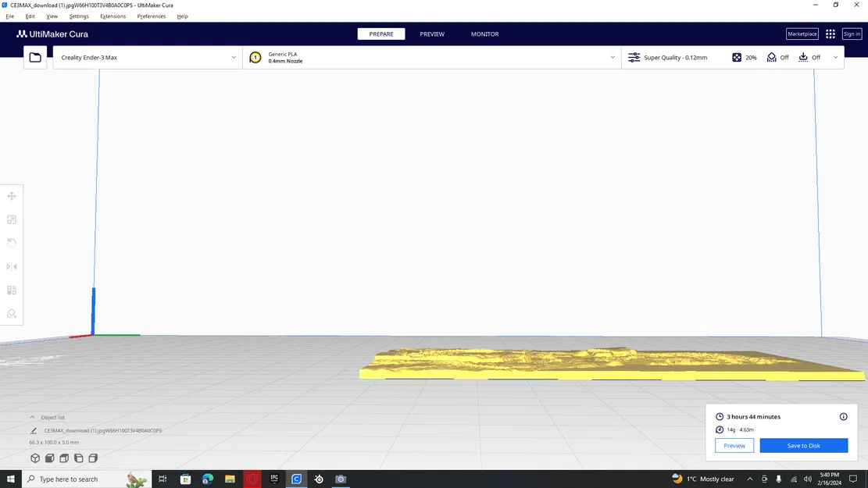Switch to left side view icon
This screenshot has height=488, width=868.
tap(79, 458)
